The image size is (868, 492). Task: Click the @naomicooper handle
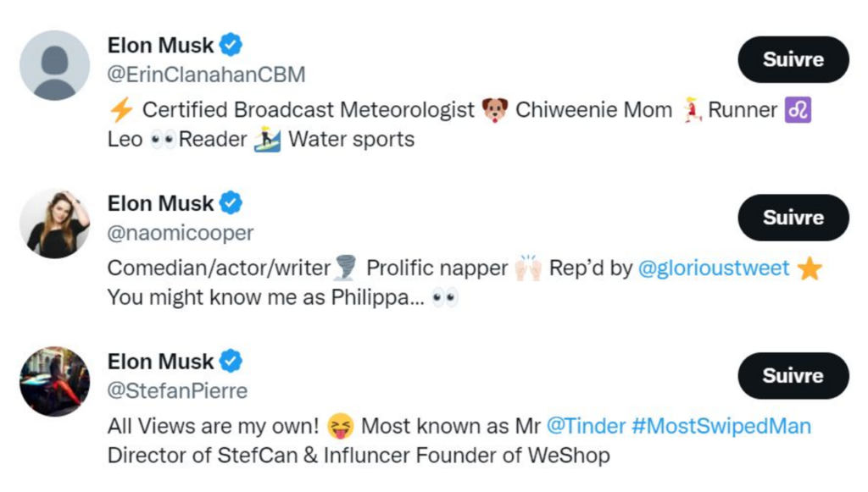[181, 233]
